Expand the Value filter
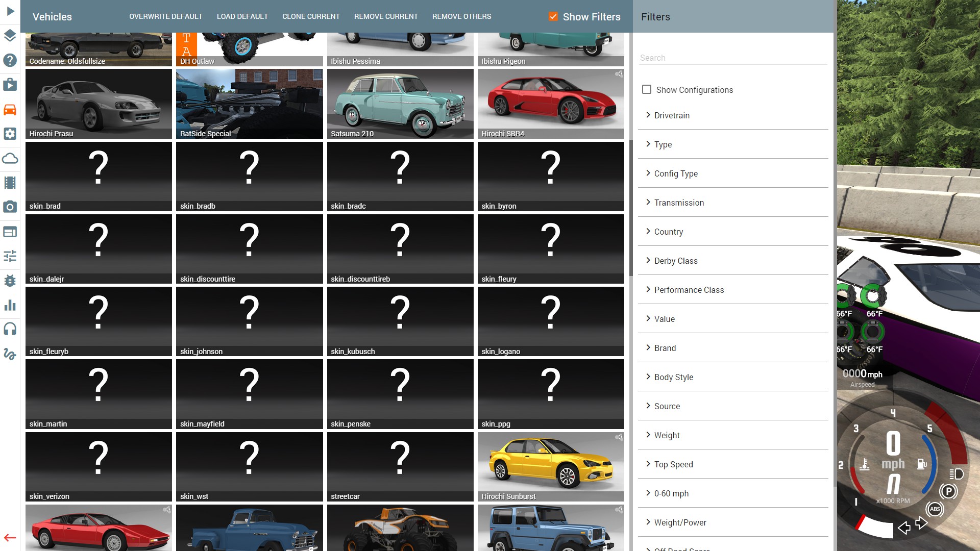Viewport: 980px width, 551px height. (733, 319)
